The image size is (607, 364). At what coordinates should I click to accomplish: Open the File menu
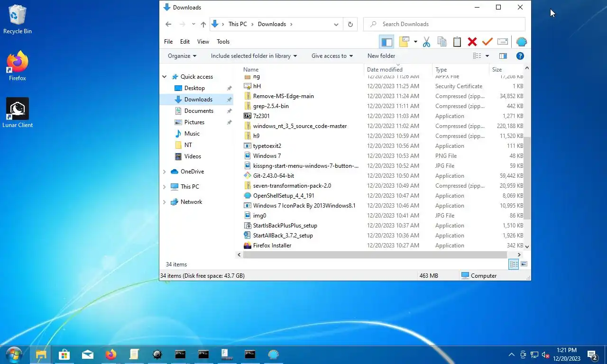point(168,42)
